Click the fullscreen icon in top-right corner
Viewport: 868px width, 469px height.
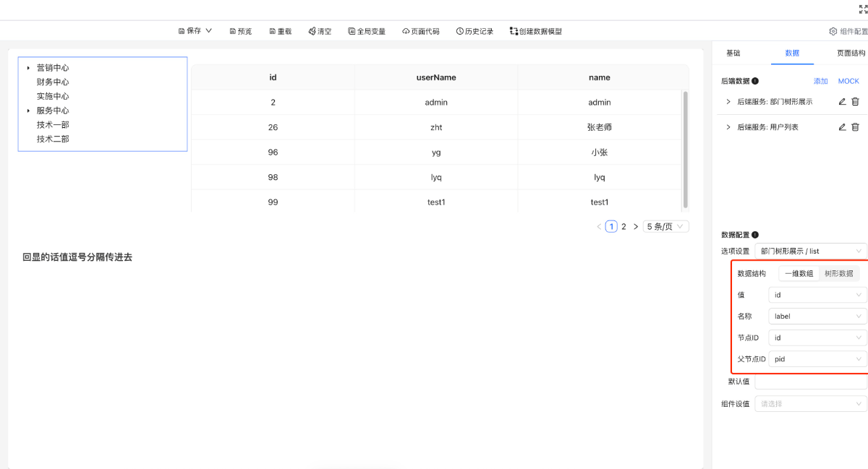862,9
